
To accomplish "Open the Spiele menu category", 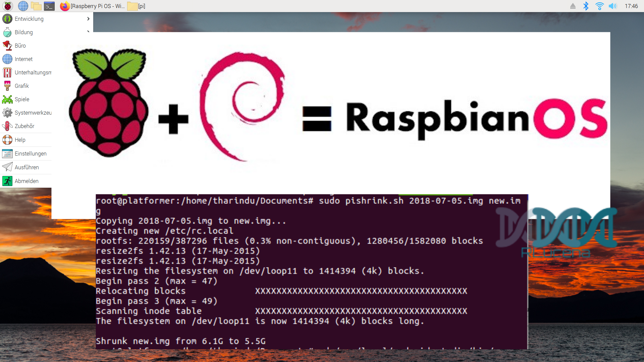I will click(26, 99).
